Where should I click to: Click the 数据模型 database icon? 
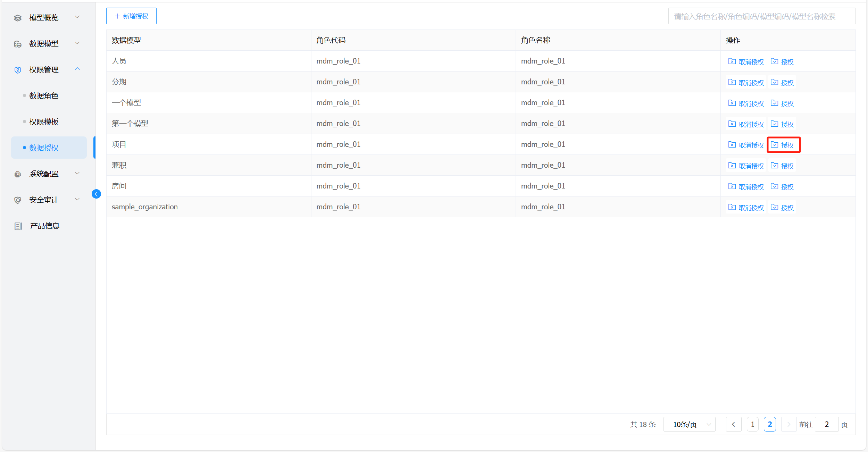(x=18, y=44)
